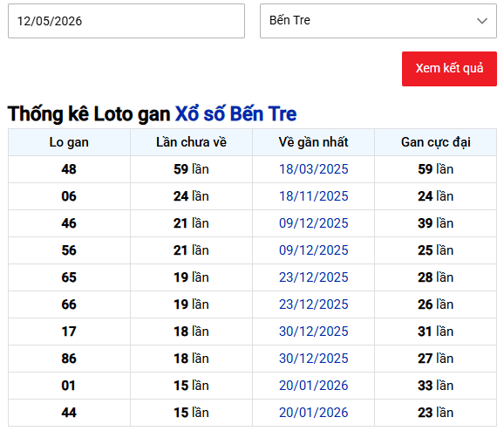Open the 09/12/2025 link for number 56
This screenshot has width=504, height=431.
313,250
